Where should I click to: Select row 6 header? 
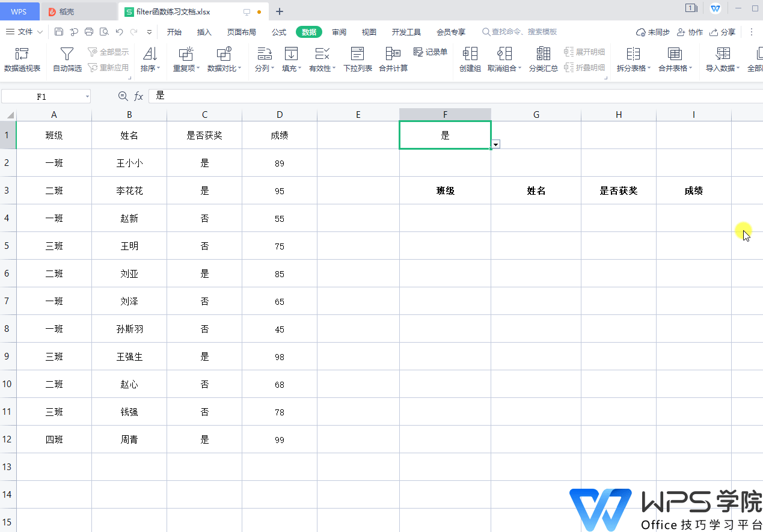point(8,274)
